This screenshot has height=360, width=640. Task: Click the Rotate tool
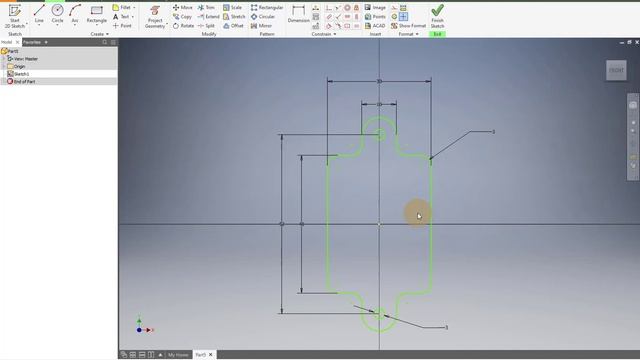coord(183,26)
